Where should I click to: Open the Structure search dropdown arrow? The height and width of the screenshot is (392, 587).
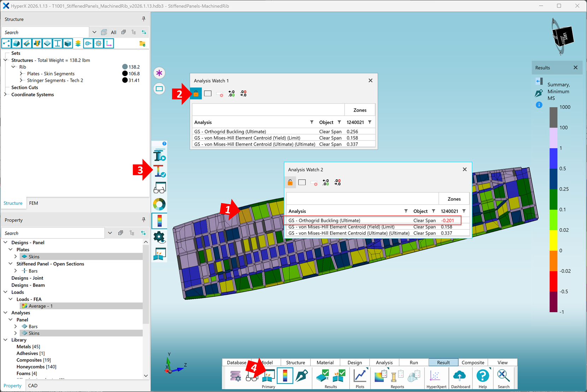click(94, 32)
